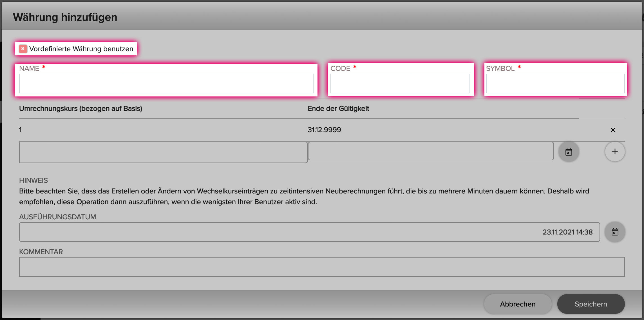This screenshot has height=320, width=644.
Task: Click the Abbrechen button
Action: pos(518,304)
